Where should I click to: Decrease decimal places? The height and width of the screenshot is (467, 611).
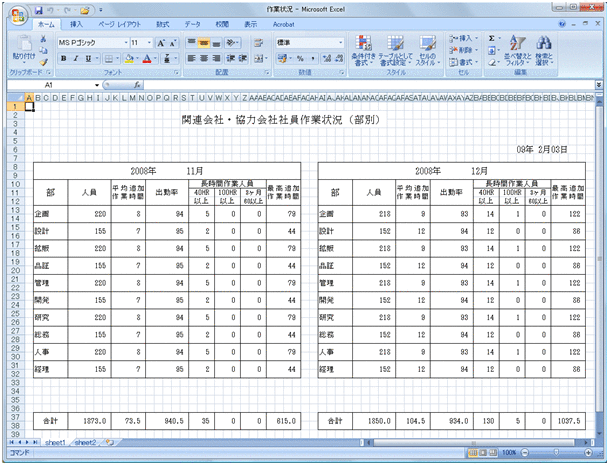point(339,59)
